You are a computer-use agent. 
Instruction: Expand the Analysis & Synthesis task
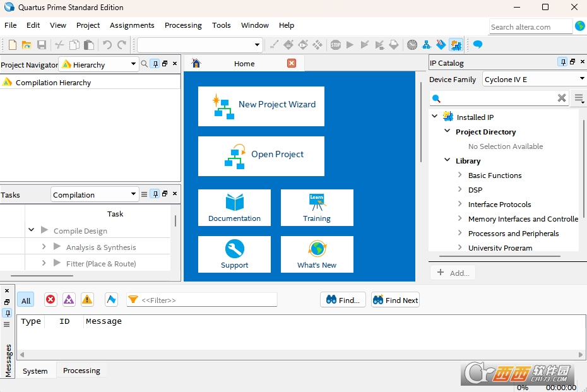tap(44, 247)
